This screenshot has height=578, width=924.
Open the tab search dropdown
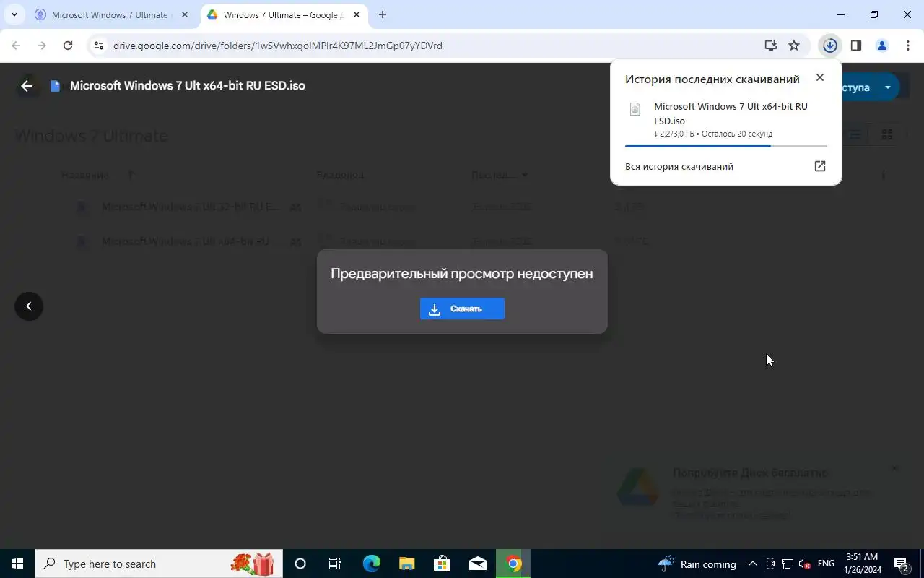point(14,14)
